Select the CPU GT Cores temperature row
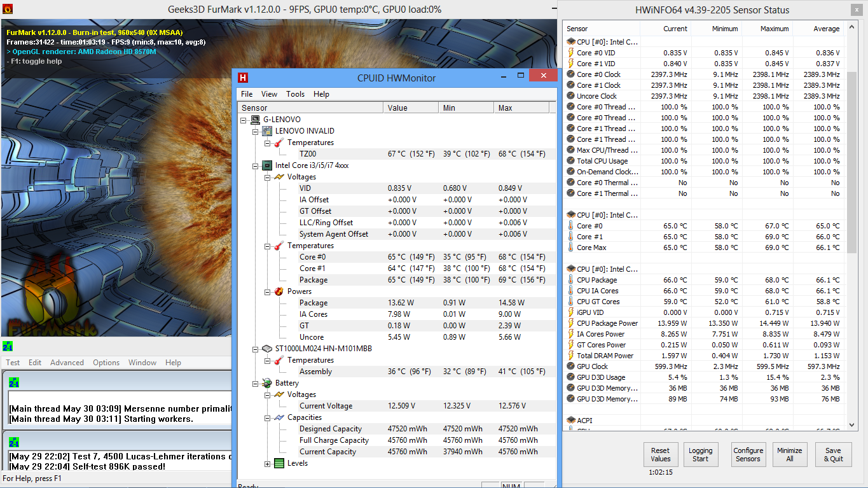868x488 pixels. tap(704, 302)
